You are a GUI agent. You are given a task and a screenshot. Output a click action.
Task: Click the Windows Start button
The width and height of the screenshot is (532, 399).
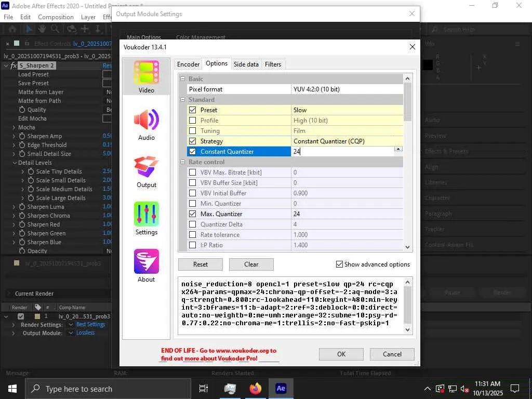point(12,389)
